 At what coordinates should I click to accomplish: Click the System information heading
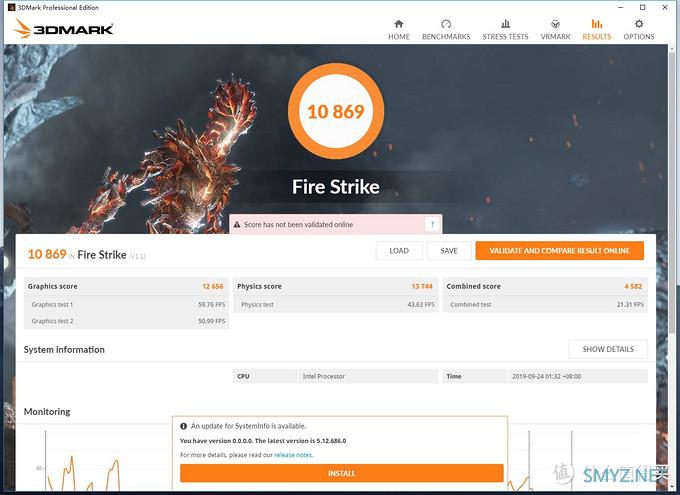(64, 350)
